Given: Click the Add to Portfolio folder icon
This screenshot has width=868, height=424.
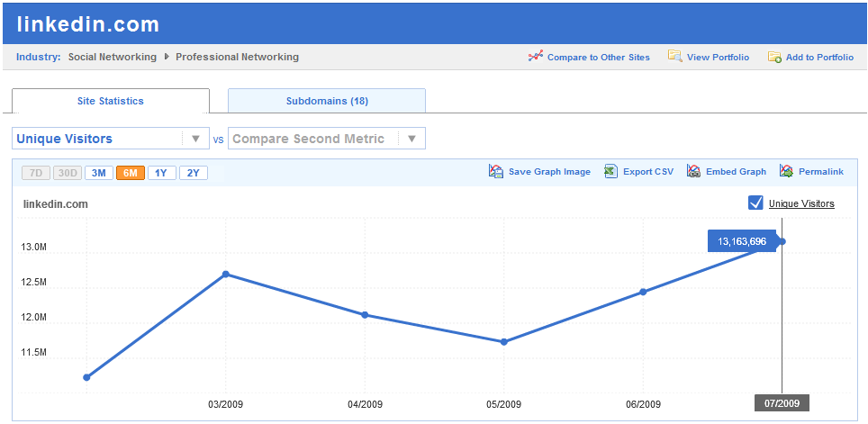Looking at the screenshot, I should (x=774, y=57).
